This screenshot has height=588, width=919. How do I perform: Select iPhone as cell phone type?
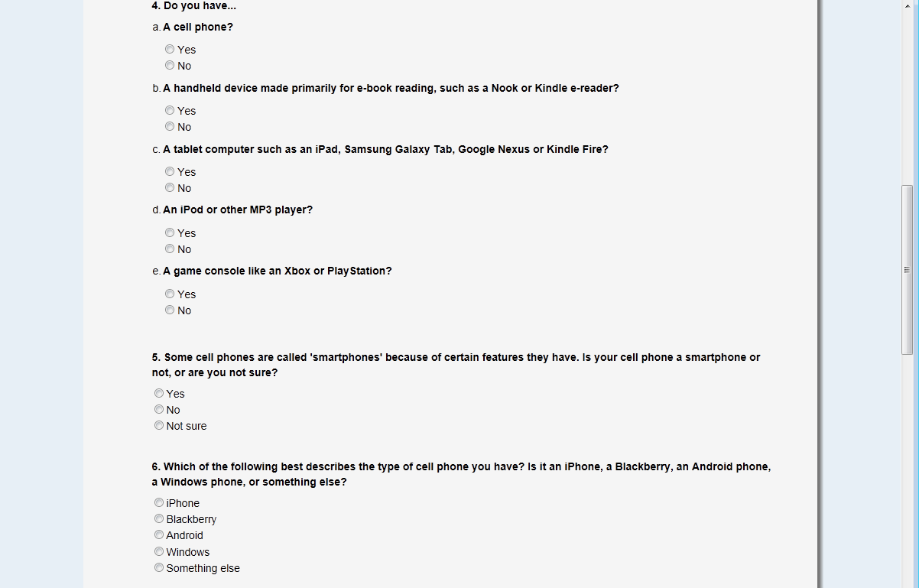(x=159, y=502)
